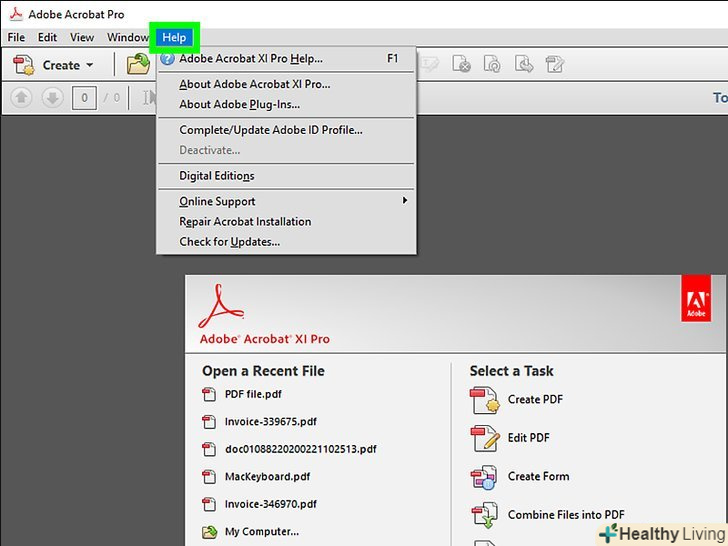The image size is (728, 546).
Task: Click the Acrobat logo in welcome panel
Action: pyautogui.click(x=220, y=306)
